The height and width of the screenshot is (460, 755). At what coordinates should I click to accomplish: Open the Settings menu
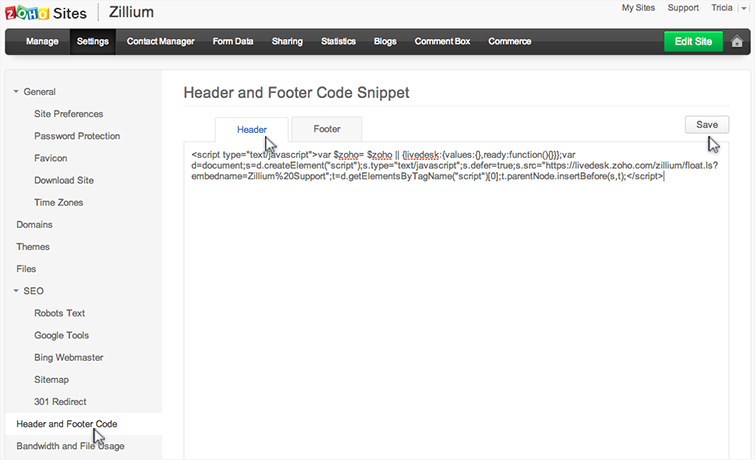92,41
